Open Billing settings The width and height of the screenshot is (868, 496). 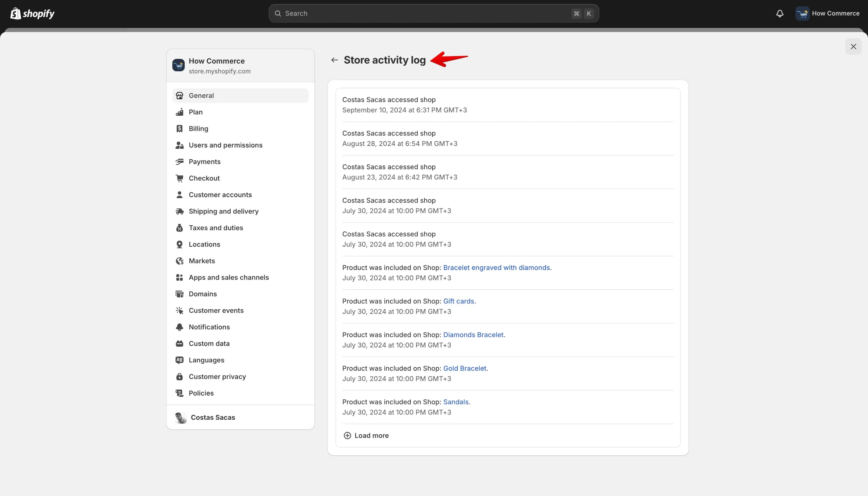[241, 129]
